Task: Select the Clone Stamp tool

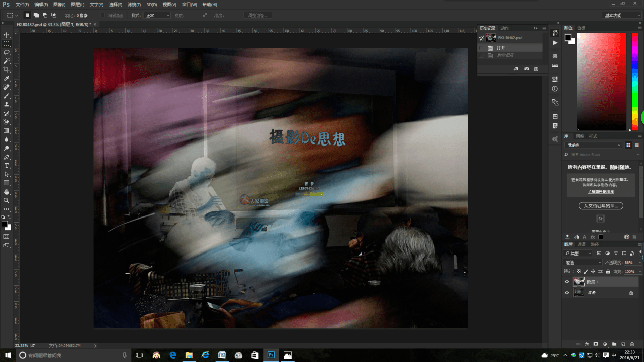Action: coord(7,104)
